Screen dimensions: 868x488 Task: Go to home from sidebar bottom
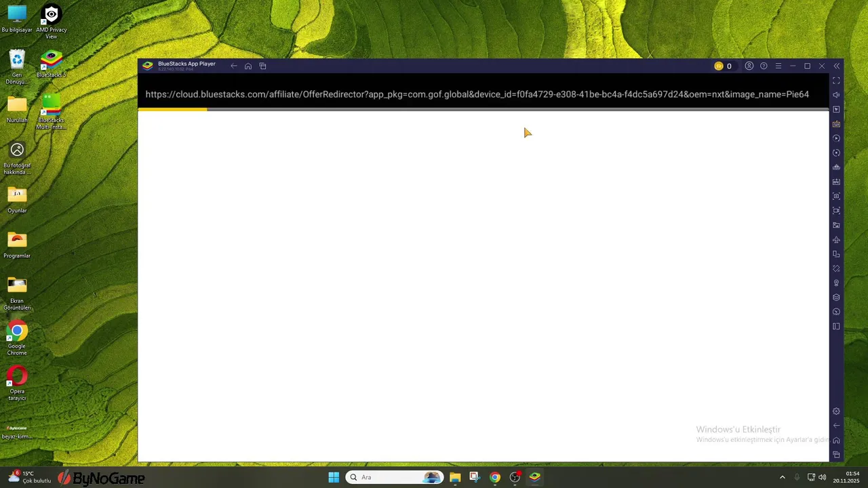click(x=836, y=441)
